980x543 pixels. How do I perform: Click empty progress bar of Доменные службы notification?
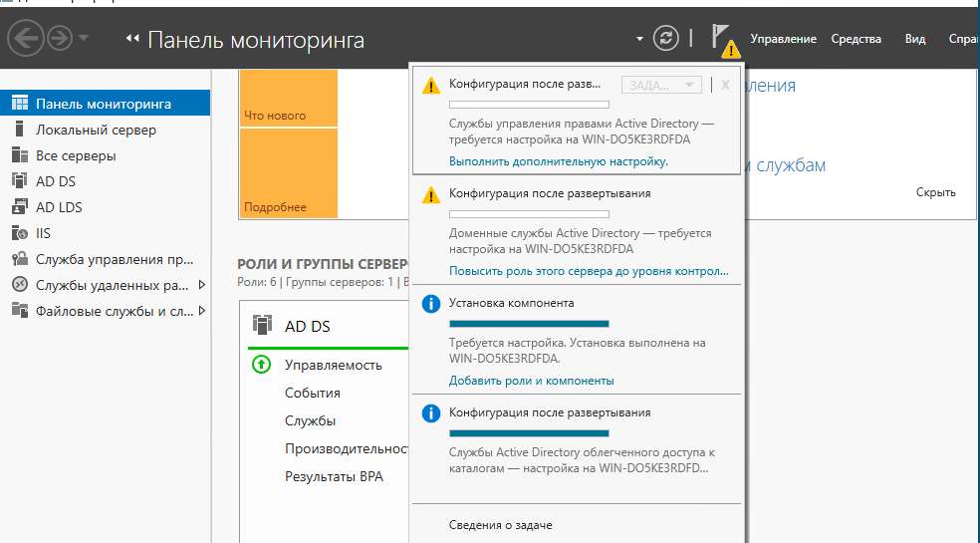pyautogui.click(x=529, y=214)
